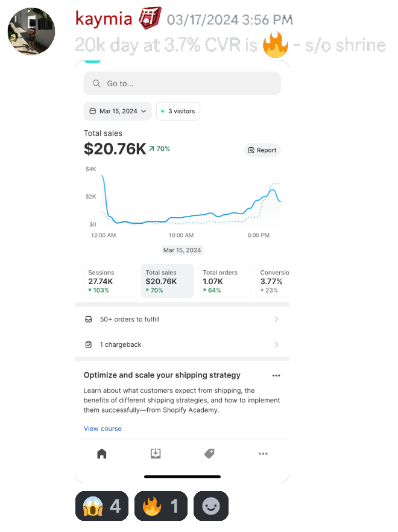
Task: Open the Orders inbox tab icon
Action: pos(156,454)
